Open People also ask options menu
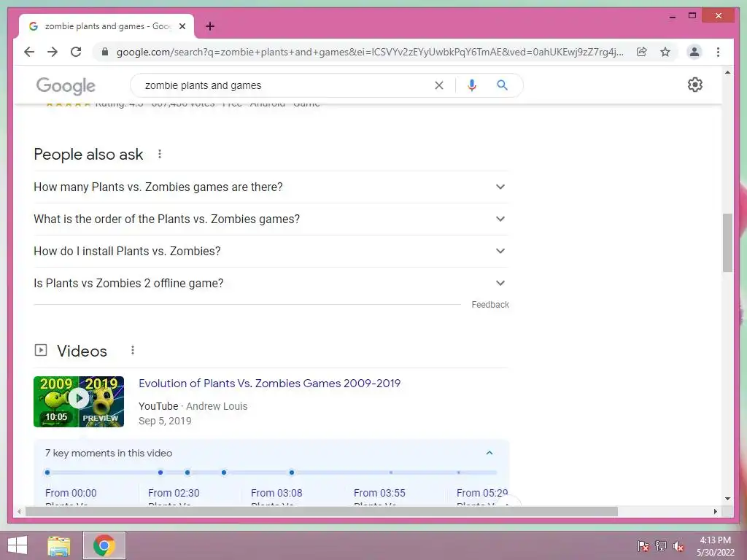Viewport: 747px width, 560px height. (160, 154)
